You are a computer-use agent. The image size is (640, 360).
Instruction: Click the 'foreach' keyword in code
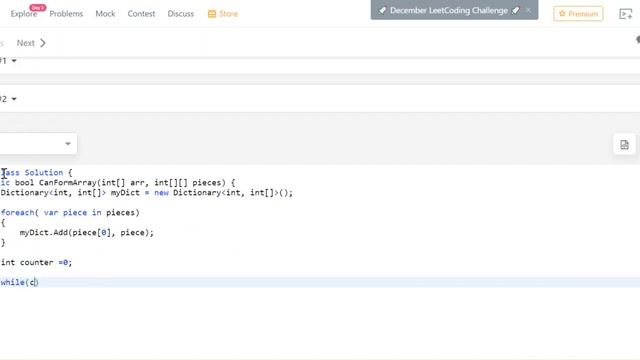[x=18, y=213]
